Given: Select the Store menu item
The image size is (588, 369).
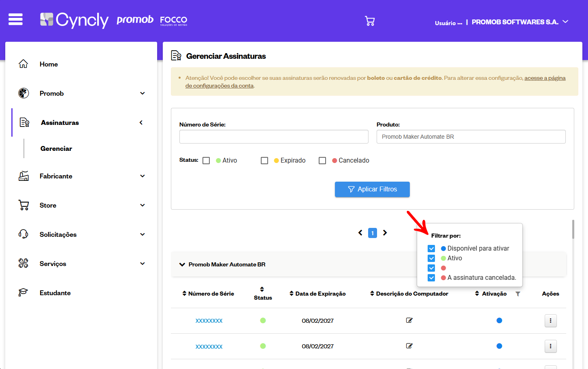Looking at the screenshot, I should click(x=48, y=205).
